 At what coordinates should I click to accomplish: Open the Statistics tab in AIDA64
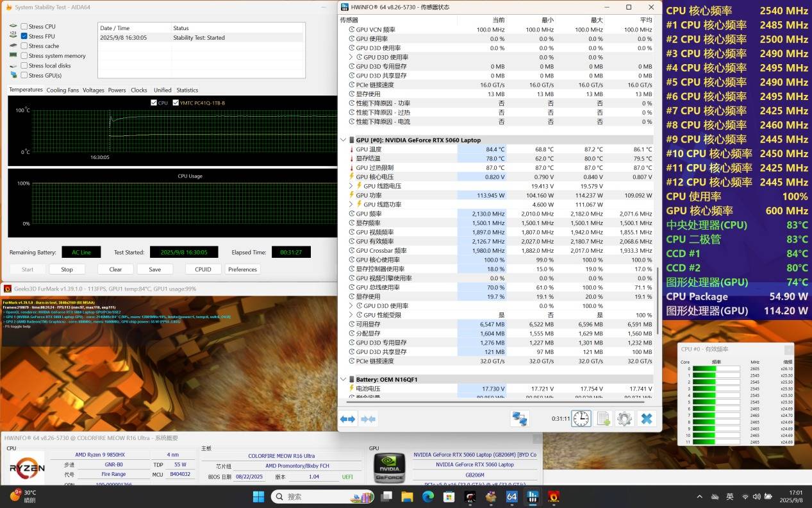pyautogui.click(x=187, y=90)
